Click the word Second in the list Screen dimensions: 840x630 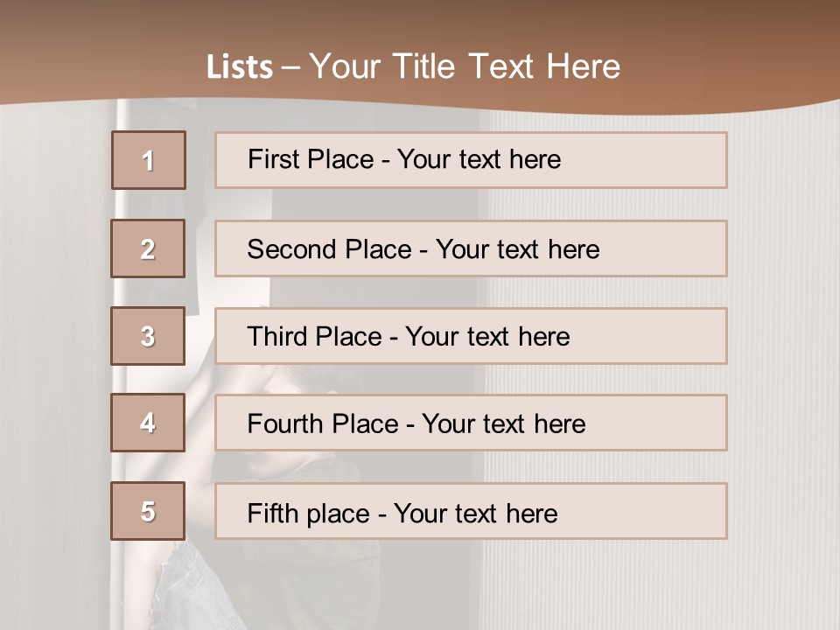click(292, 249)
